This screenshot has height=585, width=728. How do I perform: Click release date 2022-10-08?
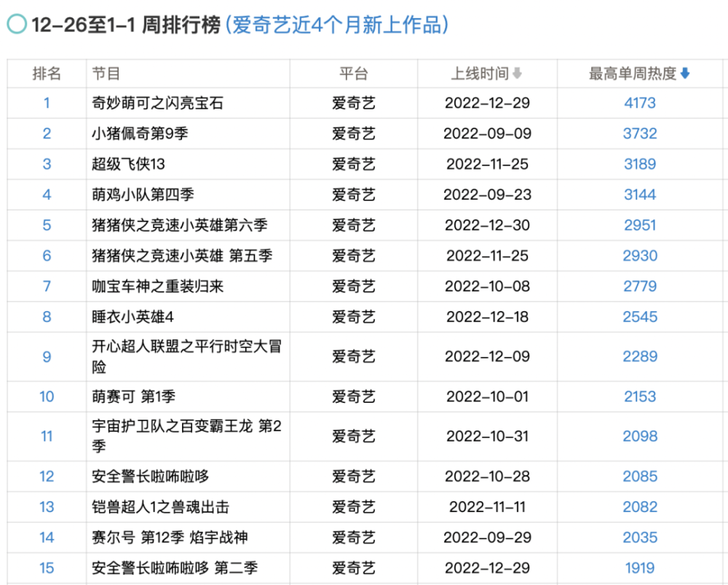487,286
